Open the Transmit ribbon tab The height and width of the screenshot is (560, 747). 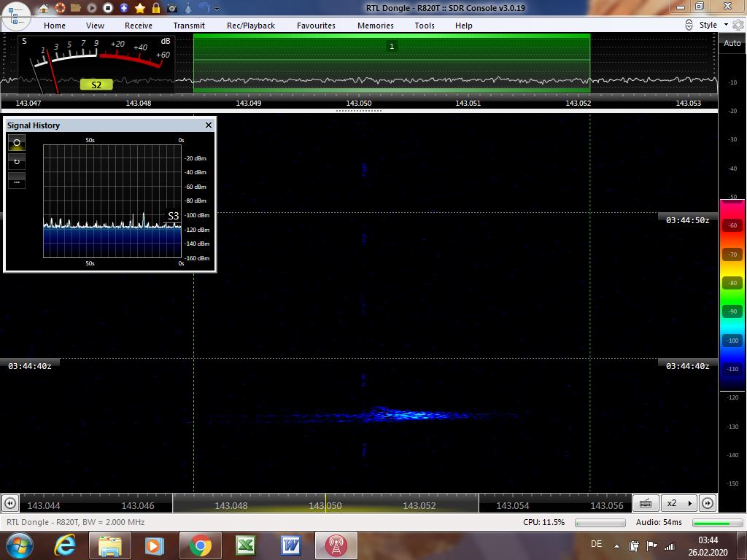[x=189, y=26]
